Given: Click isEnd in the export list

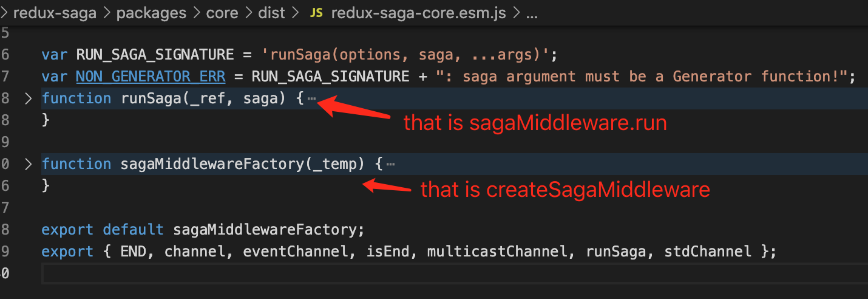Looking at the screenshot, I should coord(388,252).
